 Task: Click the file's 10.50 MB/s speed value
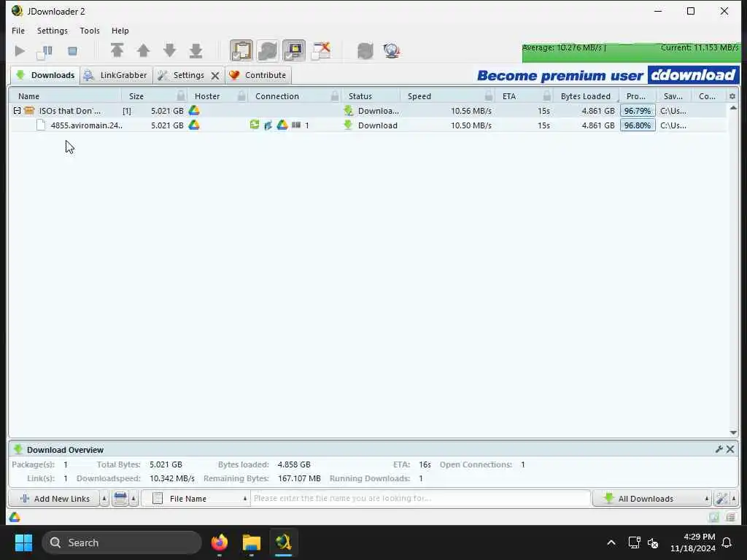point(471,125)
